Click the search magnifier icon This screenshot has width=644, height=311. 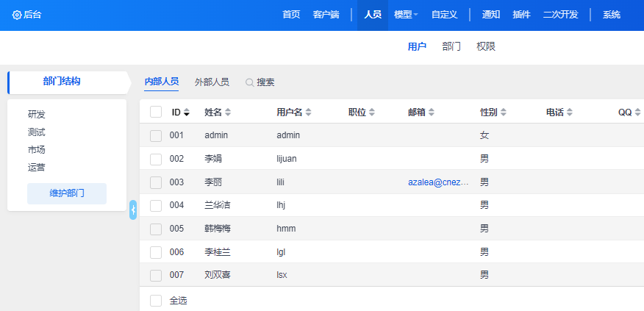click(249, 82)
